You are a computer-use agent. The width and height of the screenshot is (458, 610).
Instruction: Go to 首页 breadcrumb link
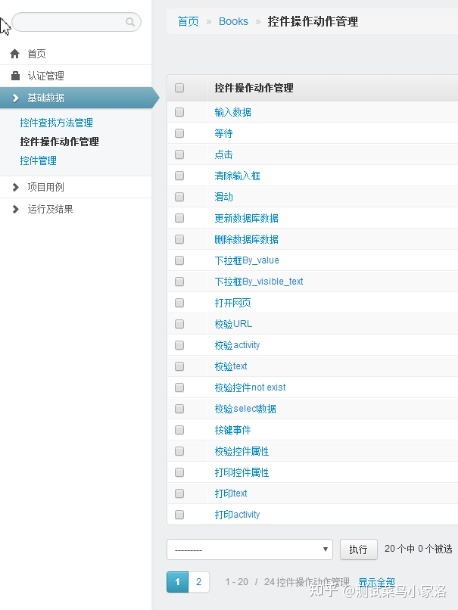point(188,21)
